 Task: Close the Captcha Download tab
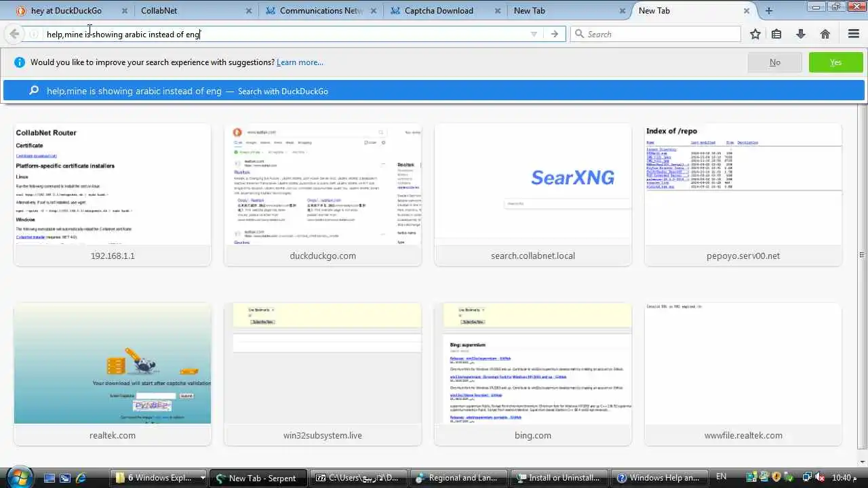[497, 11]
